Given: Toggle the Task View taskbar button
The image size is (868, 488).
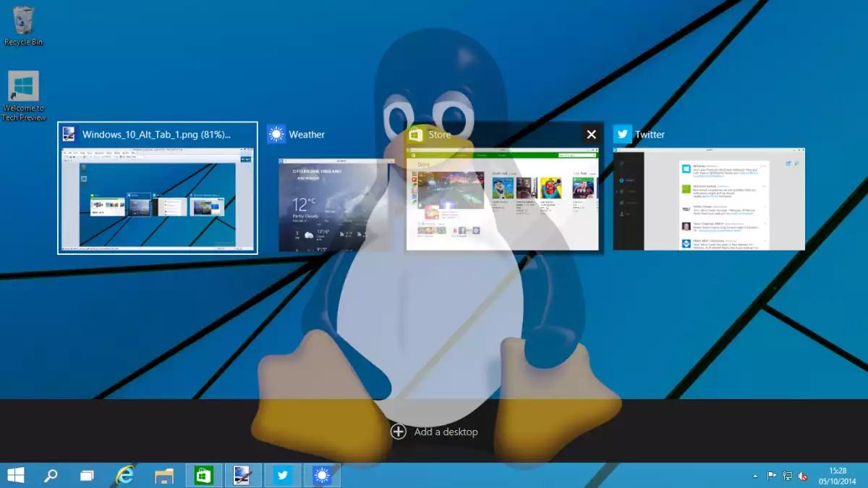Looking at the screenshot, I should pos(87,475).
